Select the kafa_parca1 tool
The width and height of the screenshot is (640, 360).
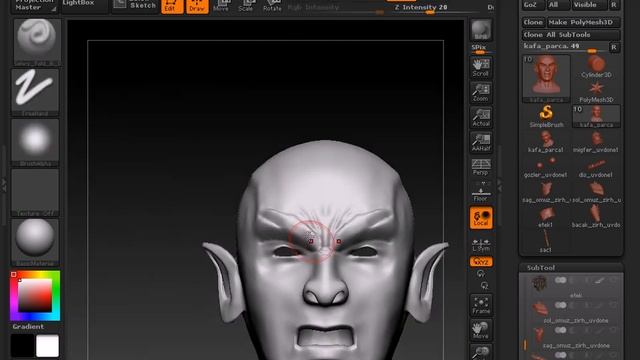coord(546,142)
